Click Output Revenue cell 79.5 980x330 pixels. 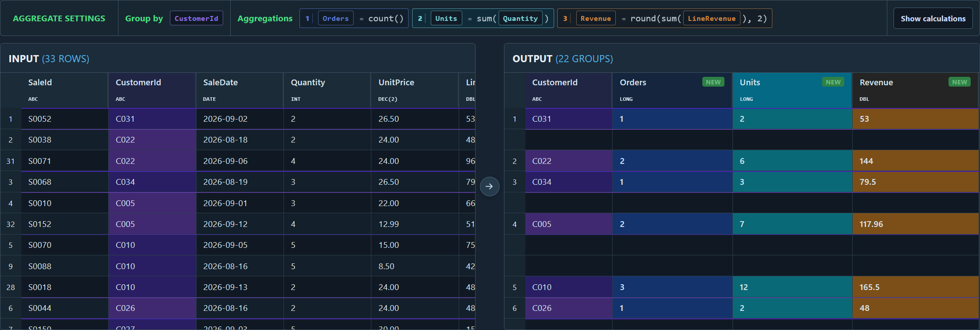tap(915, 182)
